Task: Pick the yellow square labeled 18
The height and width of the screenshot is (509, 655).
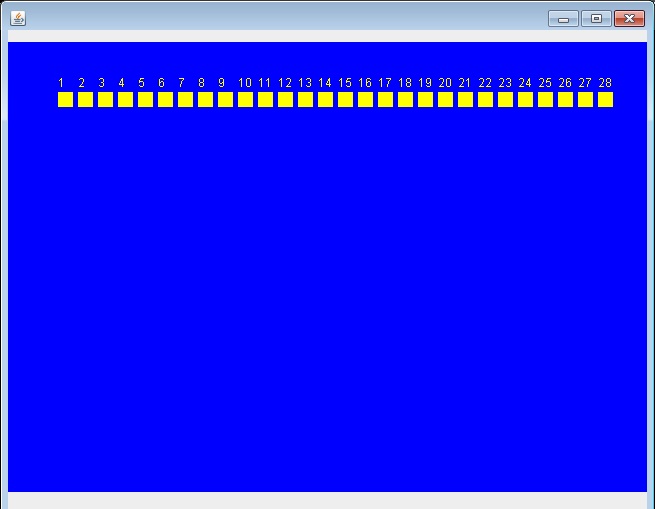Action: [405, 99]
